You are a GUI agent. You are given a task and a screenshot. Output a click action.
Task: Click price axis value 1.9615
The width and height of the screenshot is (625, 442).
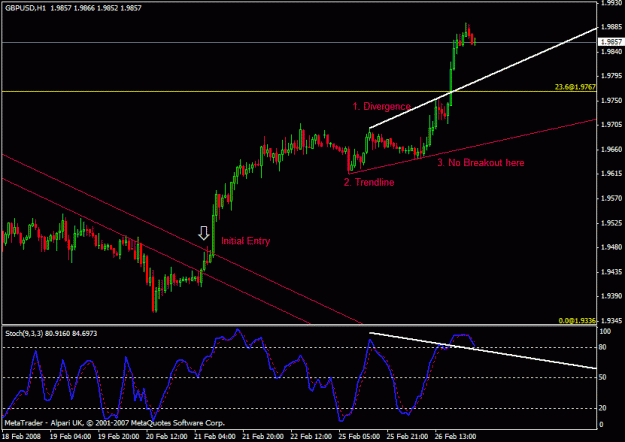tap(611, 174)
